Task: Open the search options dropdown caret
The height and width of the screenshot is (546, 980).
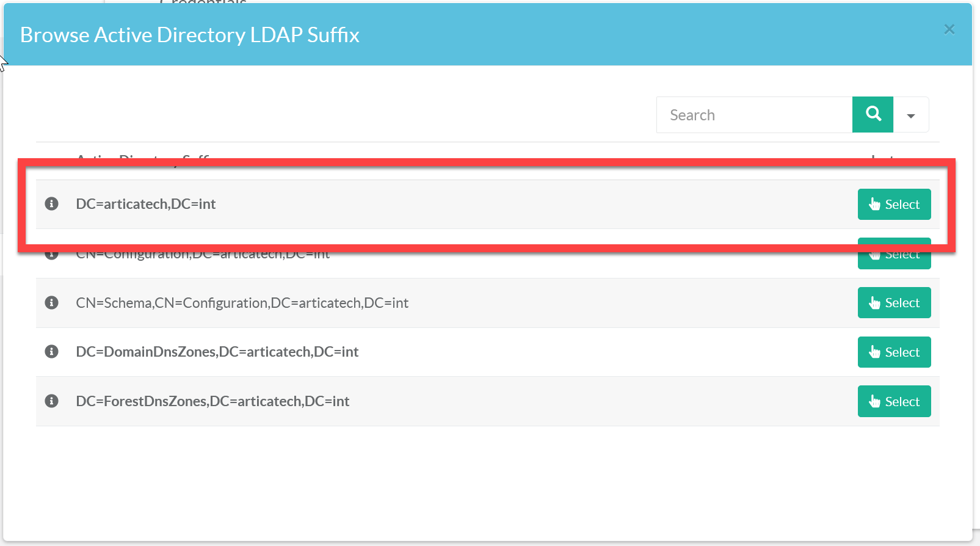Action: 910,115
